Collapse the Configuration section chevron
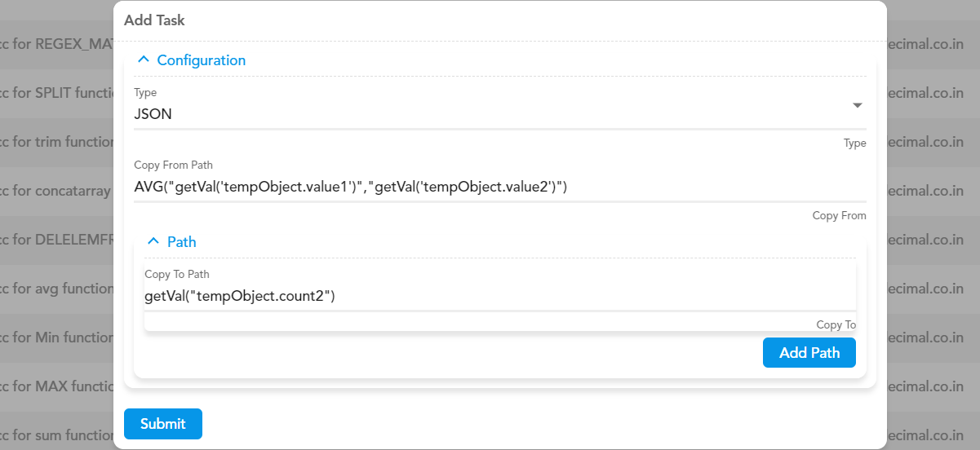 pos(144,60)
